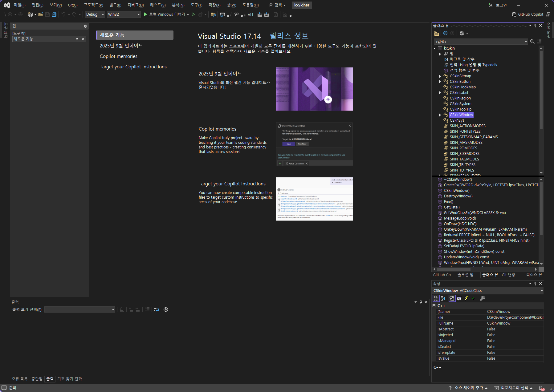Open the 파일(F) menu

(x=19, y=5)
